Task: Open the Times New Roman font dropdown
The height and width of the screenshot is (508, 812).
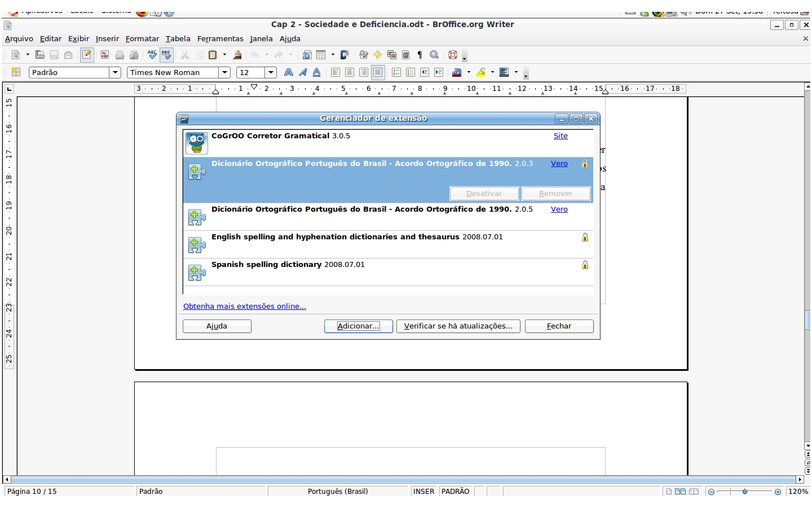Action: pyautogui.click(x=224, y=72)
